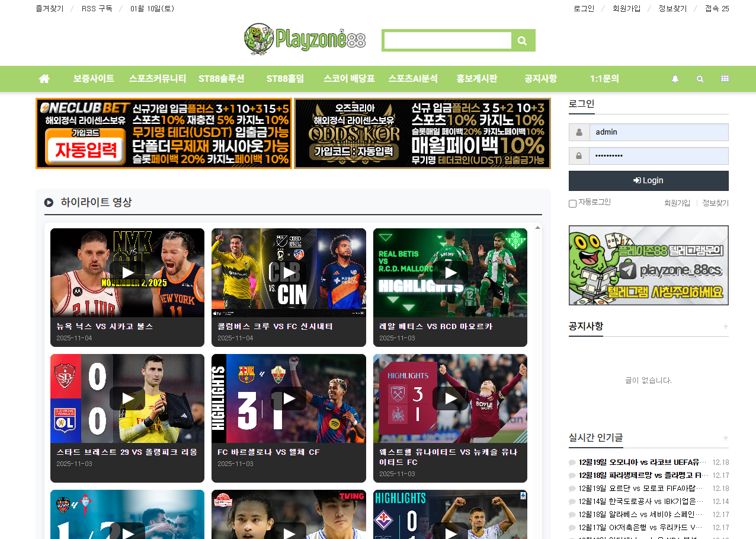Expand the 공지사항 sidebar section plus
The height and width of the screenshot is (539, 756).
[725, 327]
